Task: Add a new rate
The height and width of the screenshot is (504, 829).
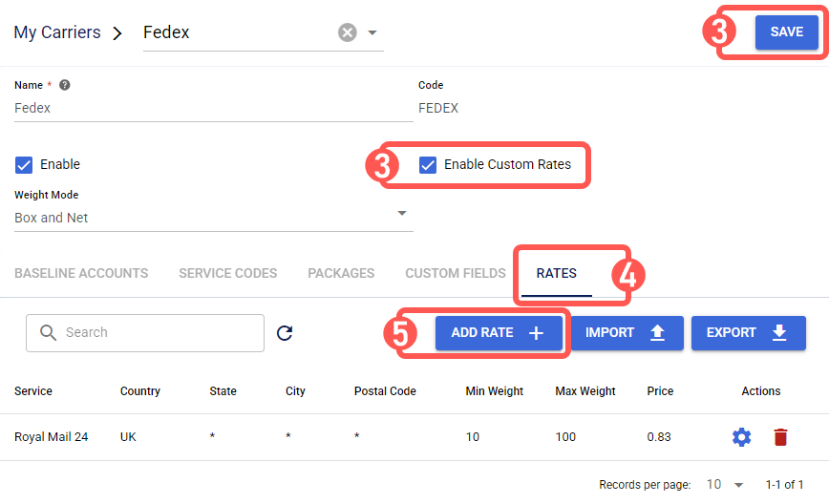Action: 499,333
